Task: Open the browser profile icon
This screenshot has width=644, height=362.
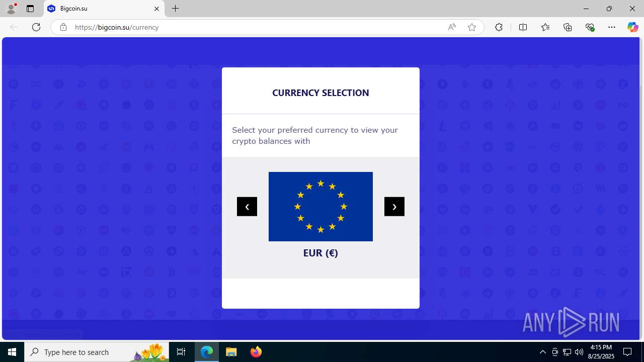Action: tap(11, 9)
